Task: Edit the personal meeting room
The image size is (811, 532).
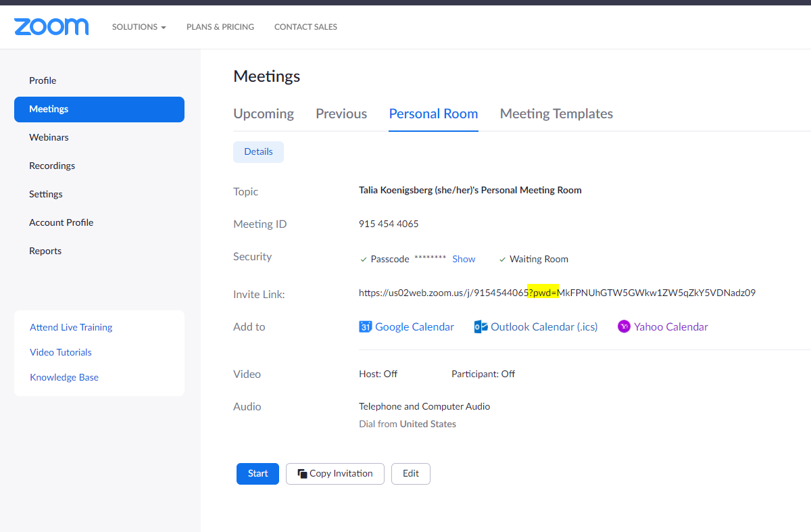Action: pos(411,474)
